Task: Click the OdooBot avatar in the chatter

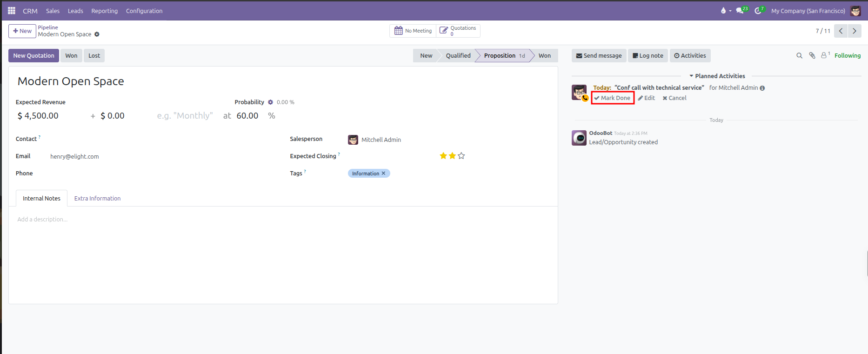Action: (x=579, y=138)
